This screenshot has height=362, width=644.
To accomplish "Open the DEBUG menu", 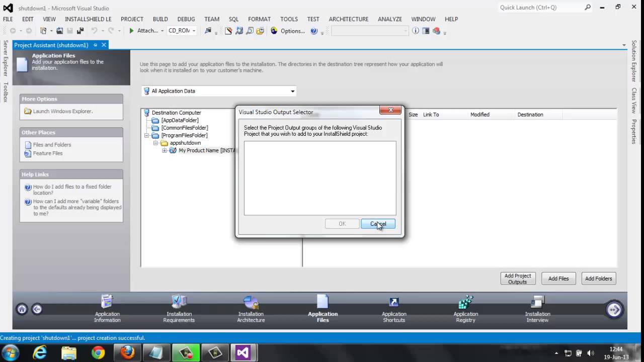I will (x=186, y=19).
